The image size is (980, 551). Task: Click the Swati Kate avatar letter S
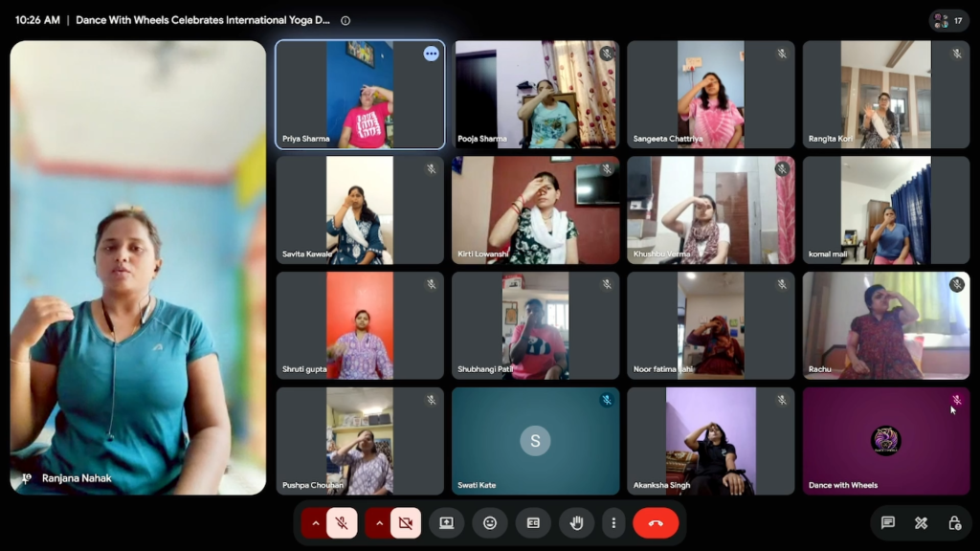pyautogui.click(x=535, y=440)
